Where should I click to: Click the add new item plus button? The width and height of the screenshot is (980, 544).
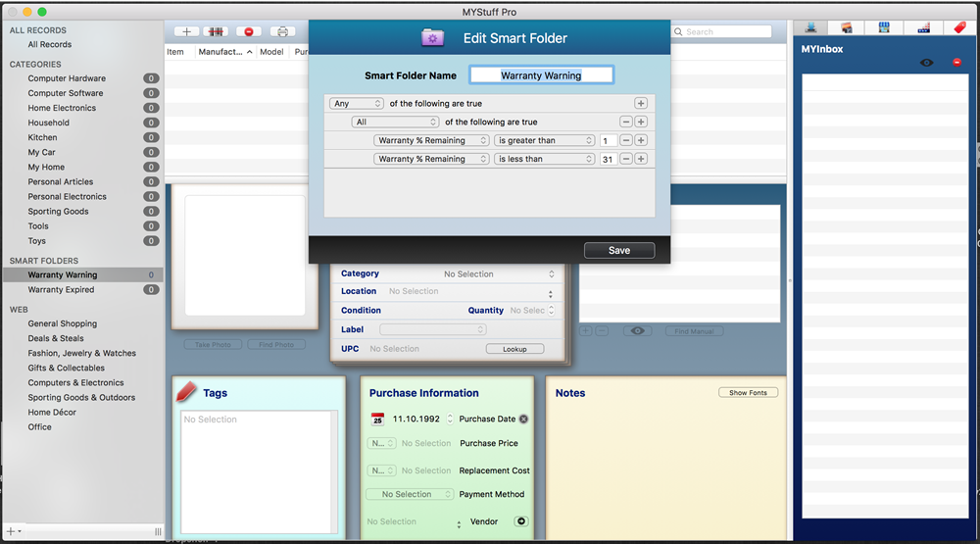click(x=186, y=31)
